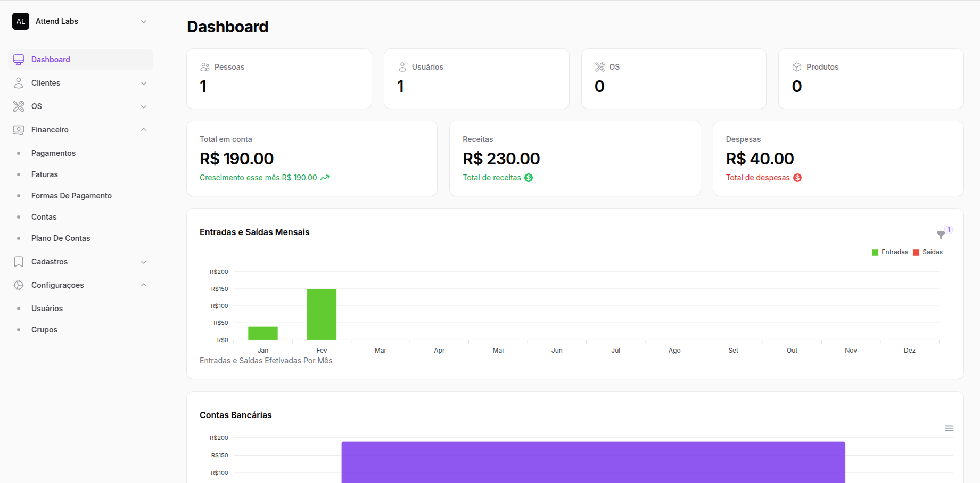Click the Clientes person icon in sidebar
Image resolution: width=980 pixels, height=483 pixels.
(19, 83)
